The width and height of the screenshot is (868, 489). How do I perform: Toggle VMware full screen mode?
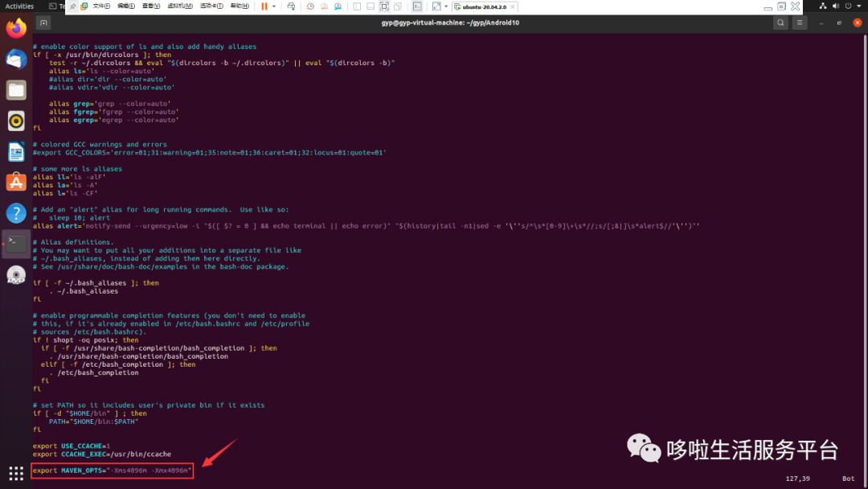[x=384, y=6]
